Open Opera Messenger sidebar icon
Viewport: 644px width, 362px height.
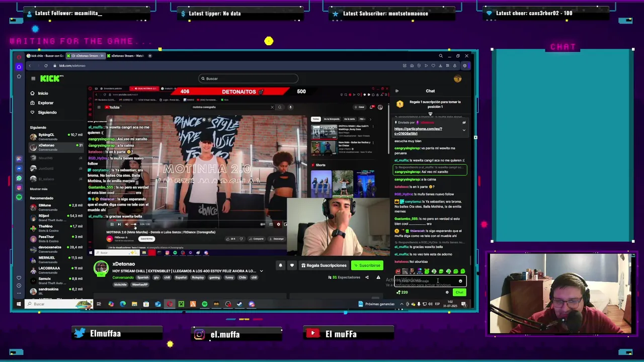[19, 168]
